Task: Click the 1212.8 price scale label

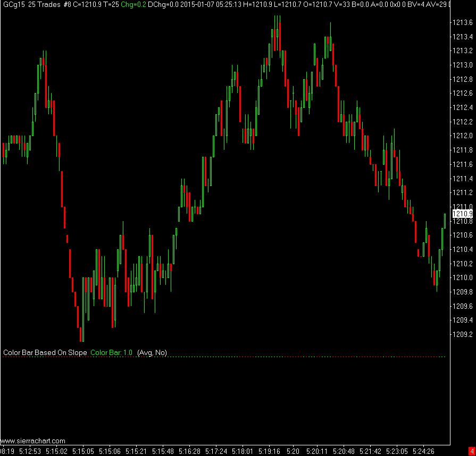Action: click(463, 79)
